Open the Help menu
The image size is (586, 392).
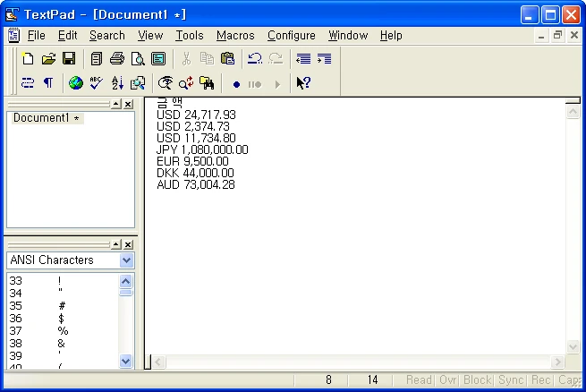(391, 36)
